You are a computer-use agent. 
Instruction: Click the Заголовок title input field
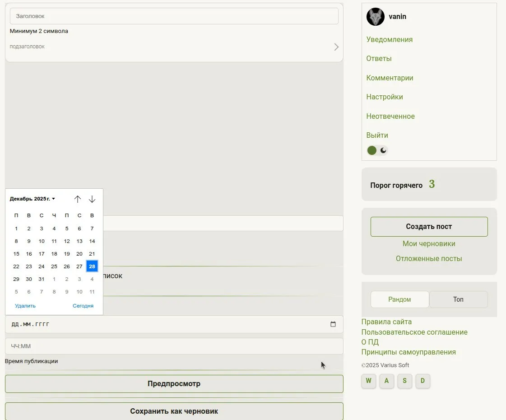pyautogui.click(x=174, y=16)
